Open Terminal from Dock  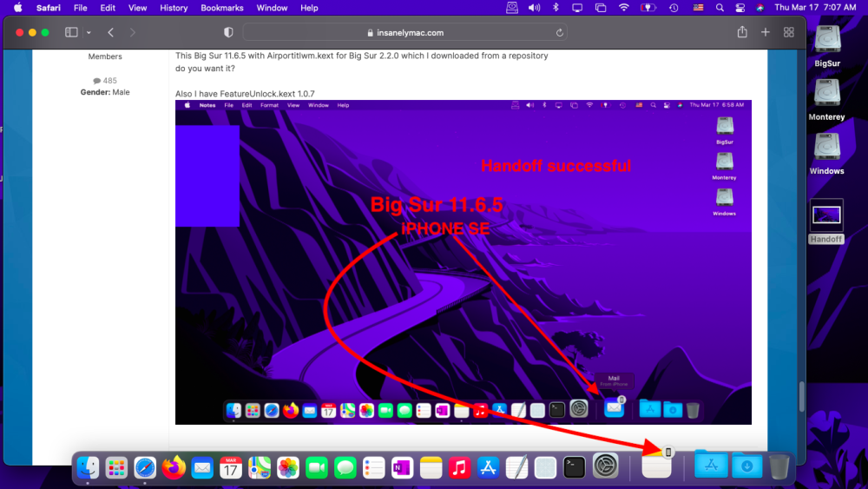click(574, 467)
